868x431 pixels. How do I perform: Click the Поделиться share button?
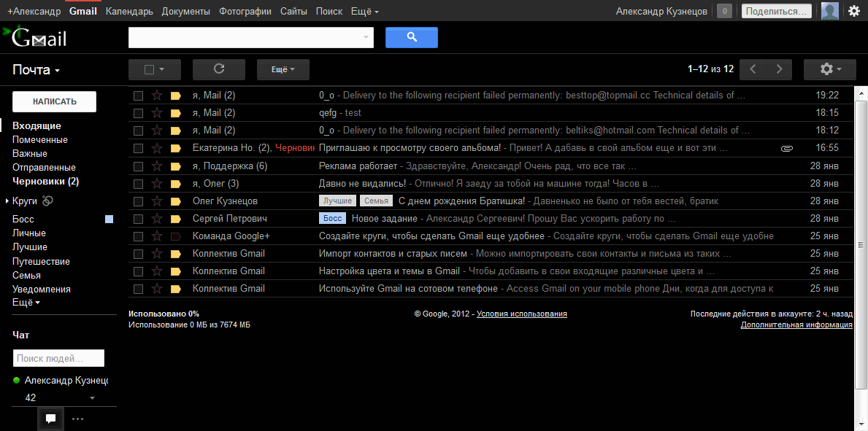[776, 11]
